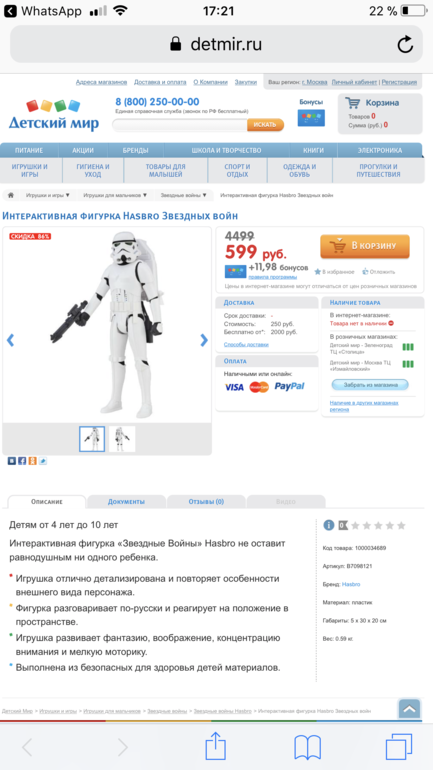Open the Отзывы (0) tab
Image resolution: width=433 pixels, height=770 pixels.
[206, 501]
